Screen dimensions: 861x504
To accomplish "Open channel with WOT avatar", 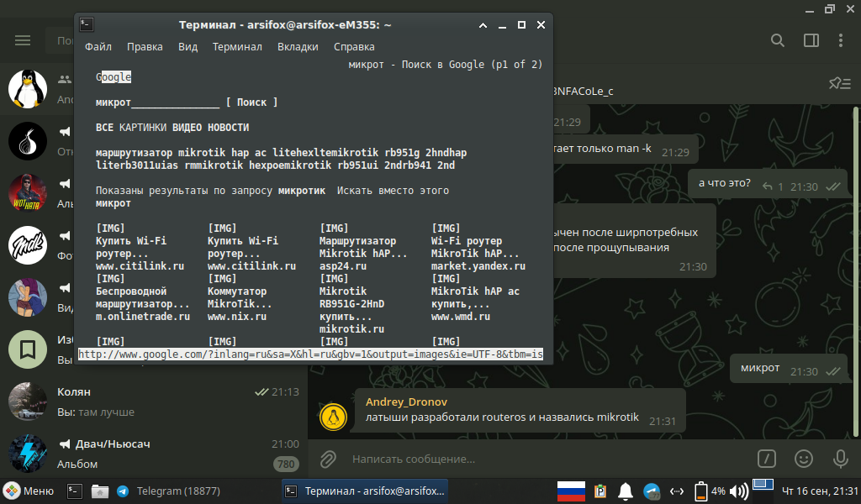I will 28,193.
